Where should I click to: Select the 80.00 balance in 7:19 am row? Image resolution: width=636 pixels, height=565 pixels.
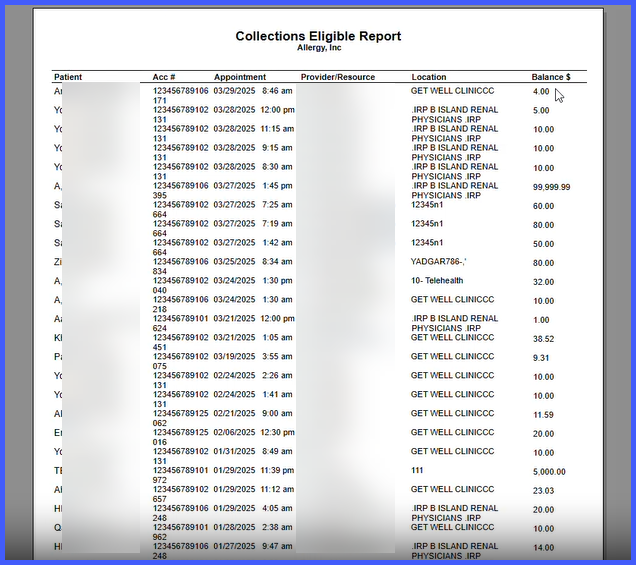click(544, 226)
